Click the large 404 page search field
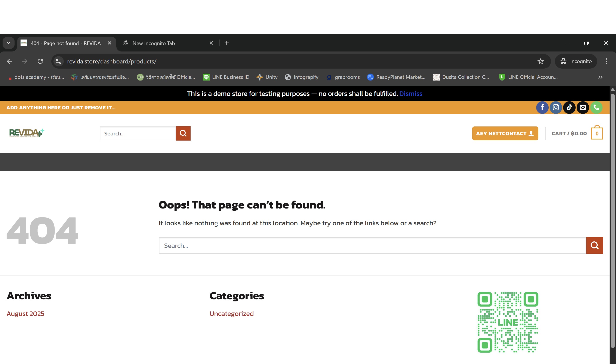 [x=372, y=245]
